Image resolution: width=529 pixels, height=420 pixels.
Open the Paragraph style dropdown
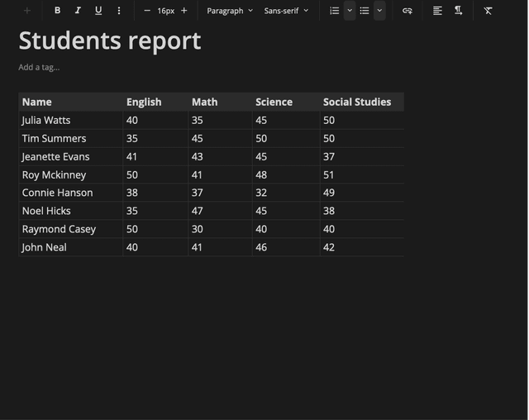click(x=230, y=11)
